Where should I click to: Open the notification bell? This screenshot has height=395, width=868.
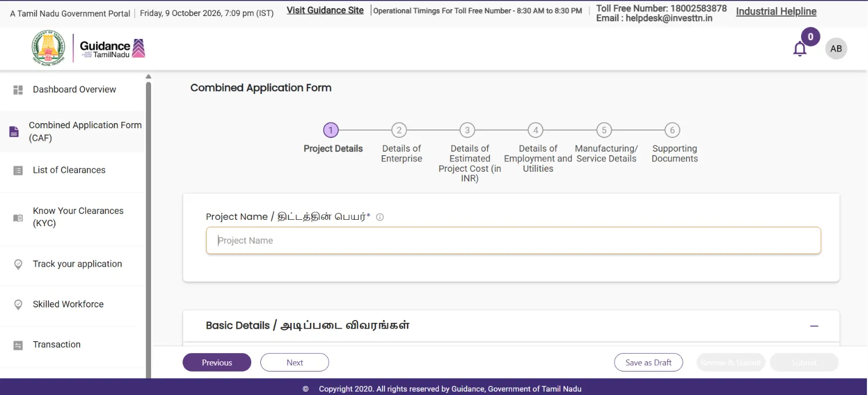point(799,49)
